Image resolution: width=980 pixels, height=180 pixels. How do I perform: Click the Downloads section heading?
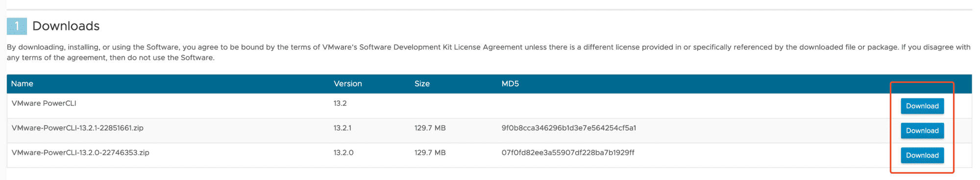(x=66, y=26)
